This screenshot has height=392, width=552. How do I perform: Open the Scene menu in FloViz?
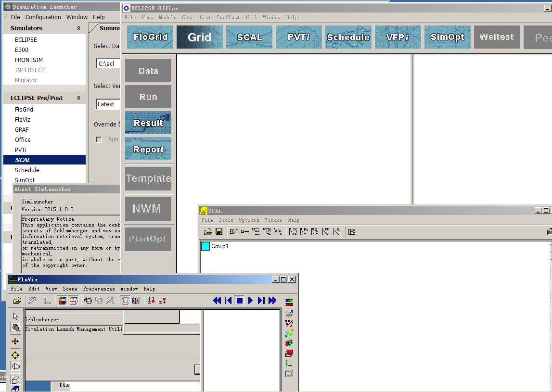70,289
